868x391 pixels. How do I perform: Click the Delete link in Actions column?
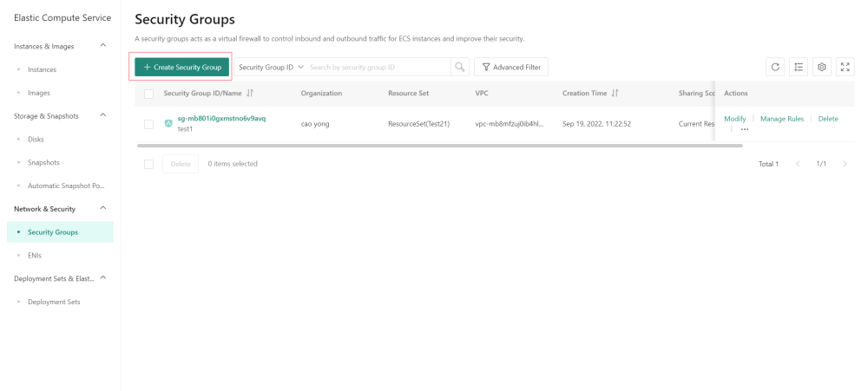(828, 119)
